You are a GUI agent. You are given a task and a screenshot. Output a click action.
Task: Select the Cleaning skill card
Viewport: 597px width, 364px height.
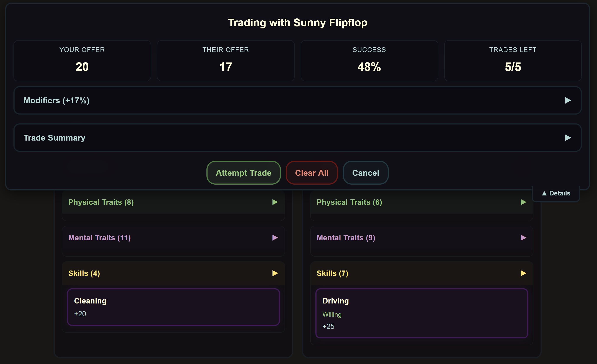point(173,307)
